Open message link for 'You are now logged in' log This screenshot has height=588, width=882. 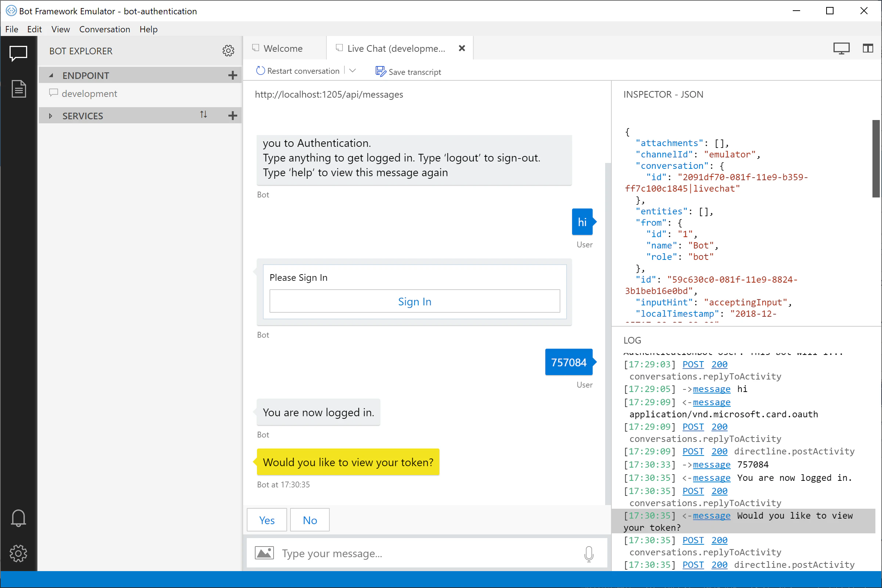click(x=712, y=478)
